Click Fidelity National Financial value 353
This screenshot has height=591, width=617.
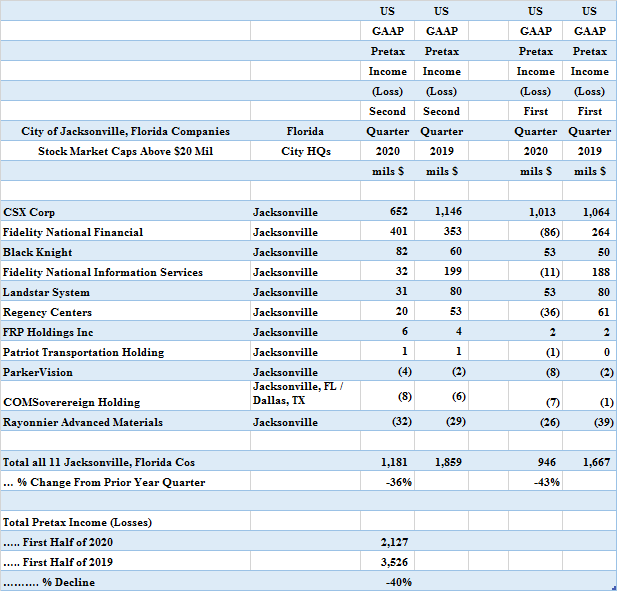coord(453,231)
